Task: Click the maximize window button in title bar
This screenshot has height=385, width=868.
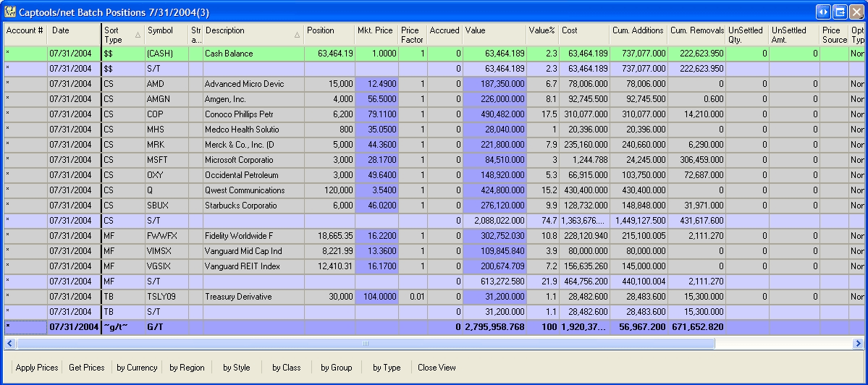Action: pos(840,12)
